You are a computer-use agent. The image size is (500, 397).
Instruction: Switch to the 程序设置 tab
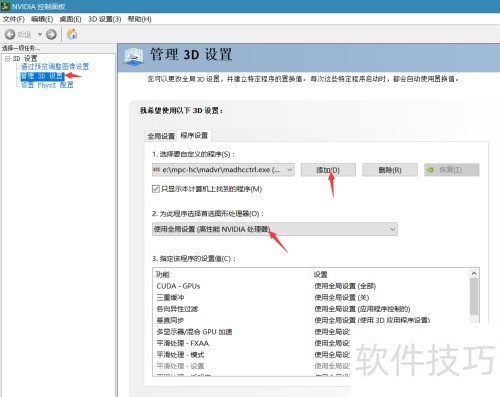[194, 135]
